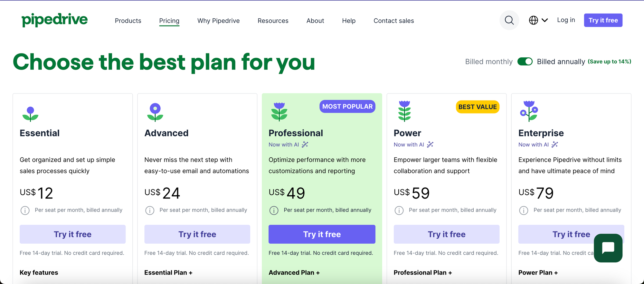Click the info icon under the Enterprise price
The width and height of the screenshot is (644, 284).
pyautogui.click(x=524, y=210)
